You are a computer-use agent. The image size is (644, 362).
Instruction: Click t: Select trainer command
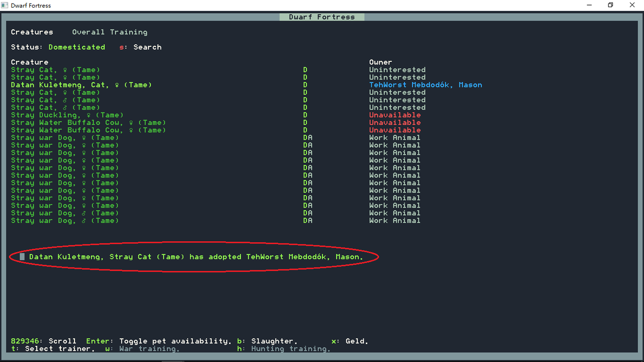tap(53, 349)
